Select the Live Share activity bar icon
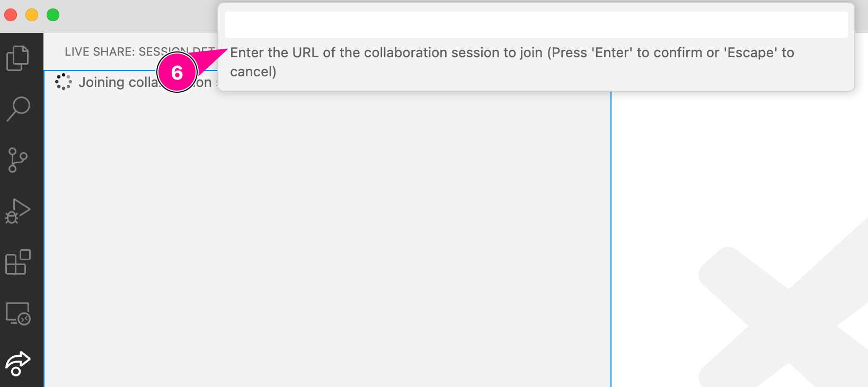 point(17,363)
